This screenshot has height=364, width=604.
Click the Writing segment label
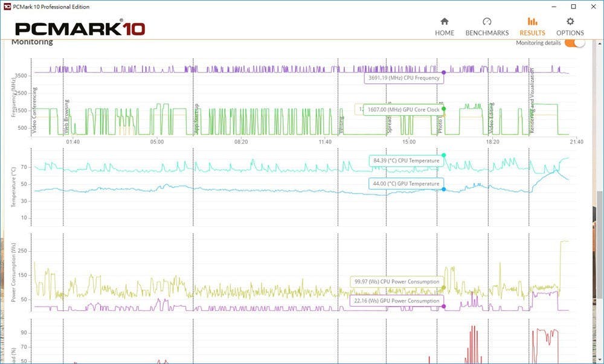(341, 126)
